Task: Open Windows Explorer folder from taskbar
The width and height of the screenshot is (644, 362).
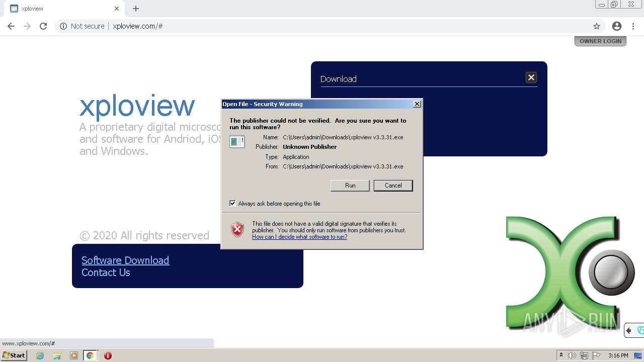Action: [x=57, y=355]
